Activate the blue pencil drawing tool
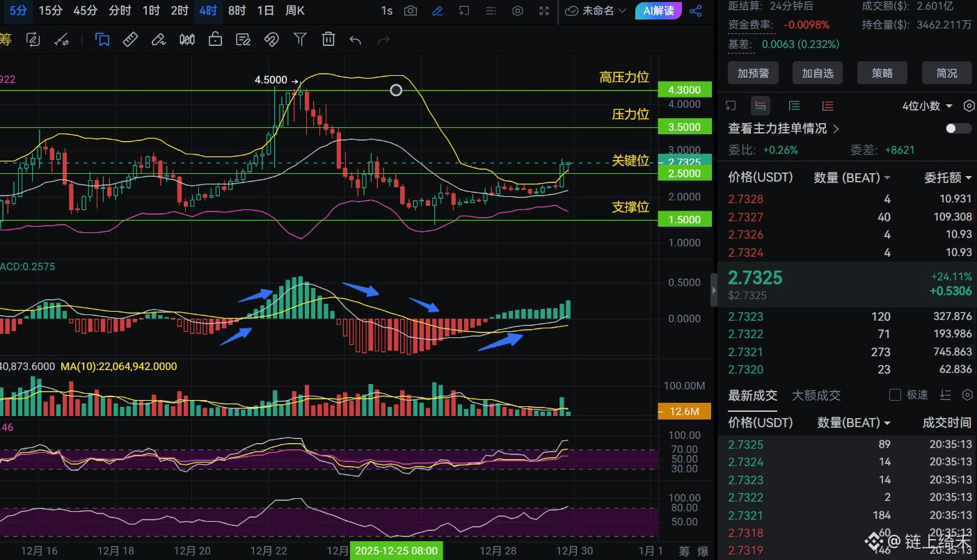 tap(437, 11)
